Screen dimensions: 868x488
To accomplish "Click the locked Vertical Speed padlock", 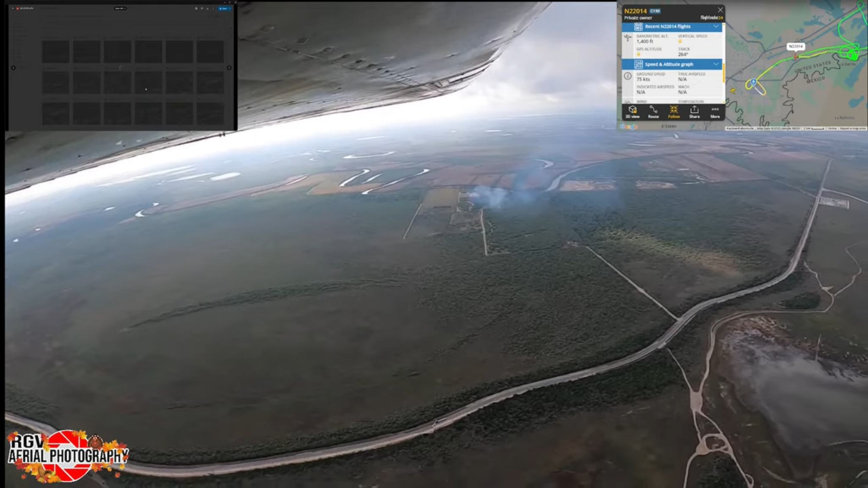I will pos(680,41).
